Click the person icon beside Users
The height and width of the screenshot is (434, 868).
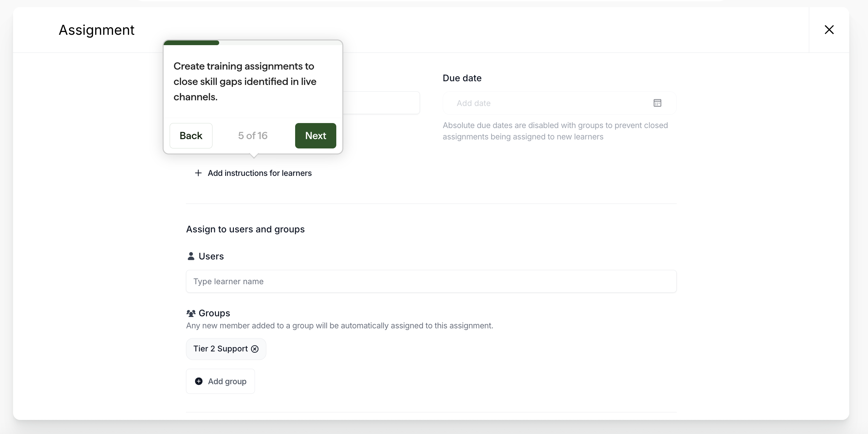pyautogui.click(x=191, y=256)
